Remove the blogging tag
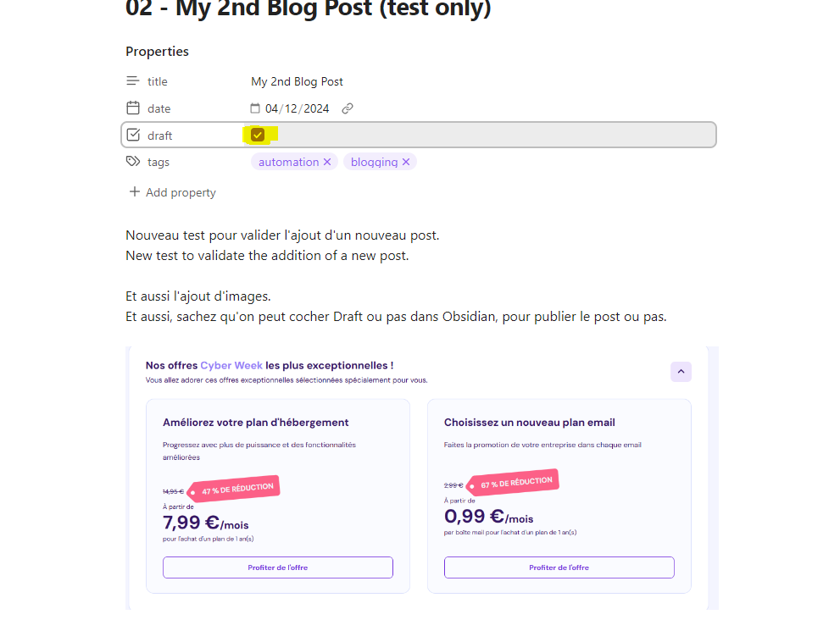The image size is (840, 620). pyautogui.click(x=406, y=162)
